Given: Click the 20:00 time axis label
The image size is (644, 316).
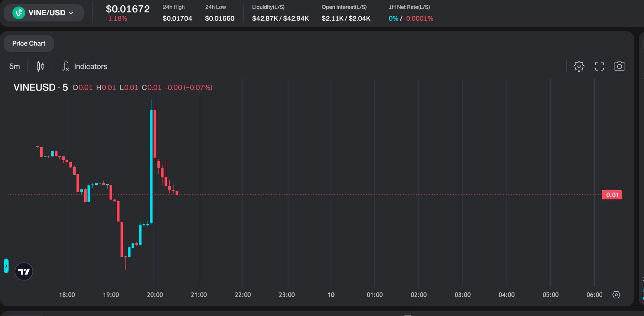Looking at the screenshot, I should pyautogui.click(x=155, y=295).
